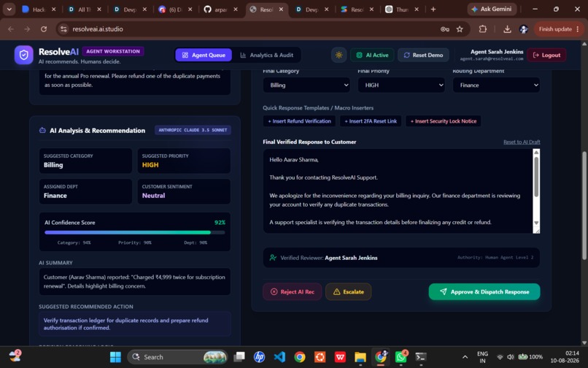Click the Customer Sentiment Neutral card
This screenshot has height=368, width=588.
click(x=184, y=191)
